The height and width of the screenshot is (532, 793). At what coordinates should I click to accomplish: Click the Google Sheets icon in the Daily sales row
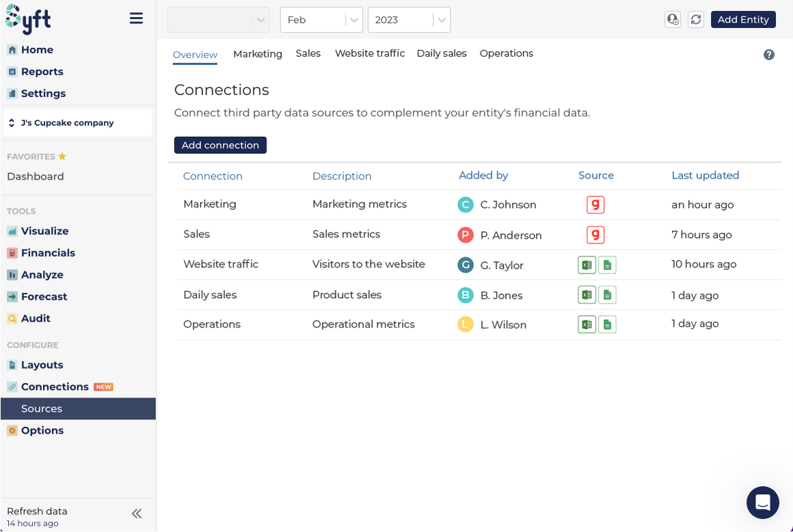pyautogui.click(x=607, y=295)
